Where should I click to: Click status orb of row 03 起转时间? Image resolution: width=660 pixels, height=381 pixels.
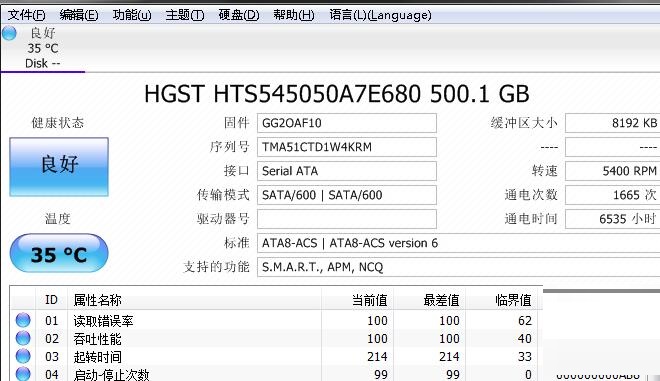23,356
